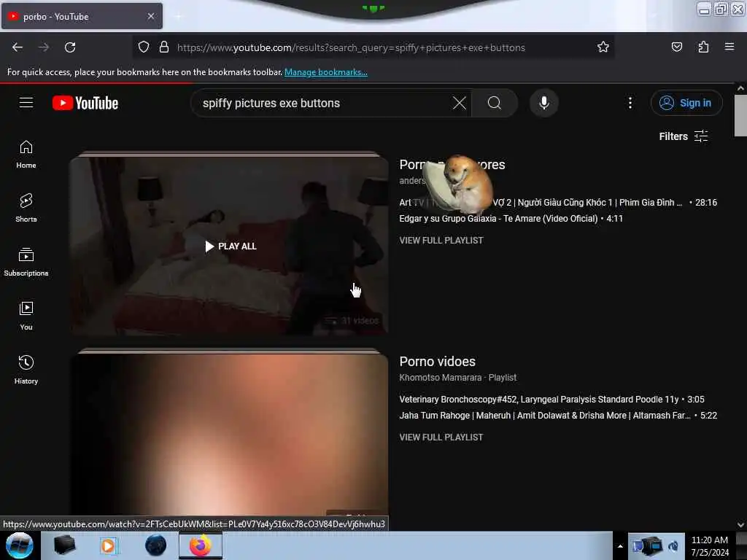Open tracking protection shield icon

pyautogui.click(x=144, y=47)
